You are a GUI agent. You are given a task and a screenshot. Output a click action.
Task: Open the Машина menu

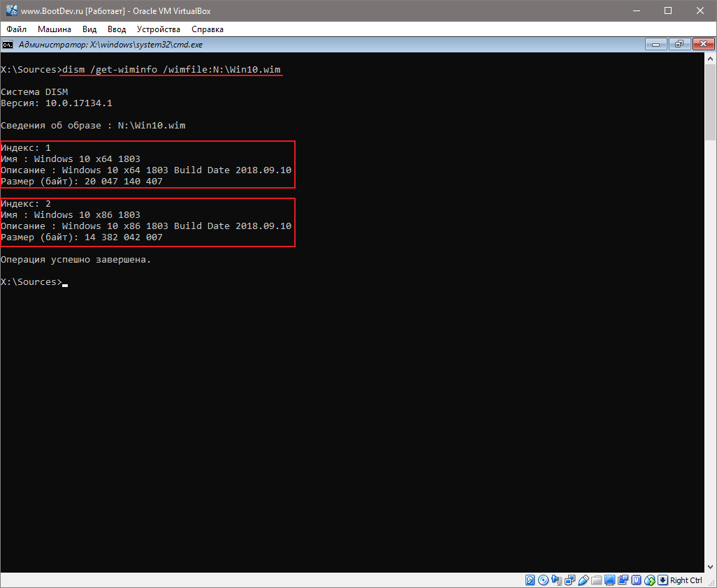55,29
